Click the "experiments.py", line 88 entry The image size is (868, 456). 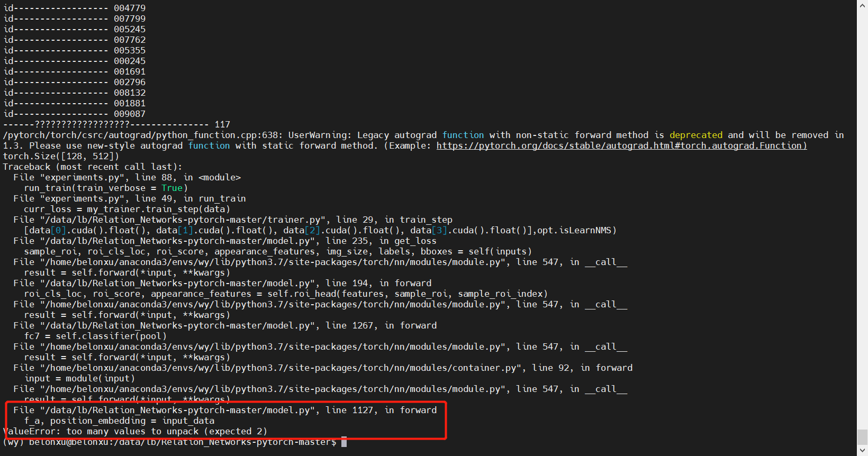(x=127, y=177)
